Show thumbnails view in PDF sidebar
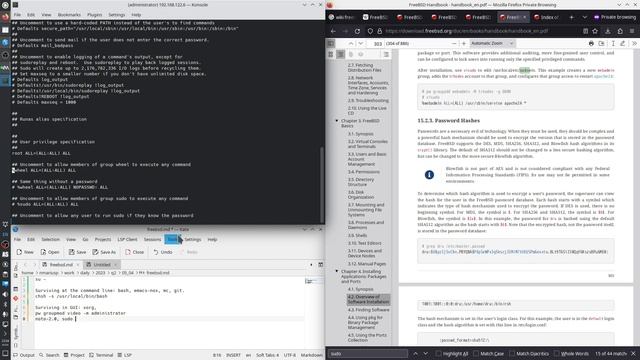This screenshot has width=640, height=360. click(x=331, y=54)
